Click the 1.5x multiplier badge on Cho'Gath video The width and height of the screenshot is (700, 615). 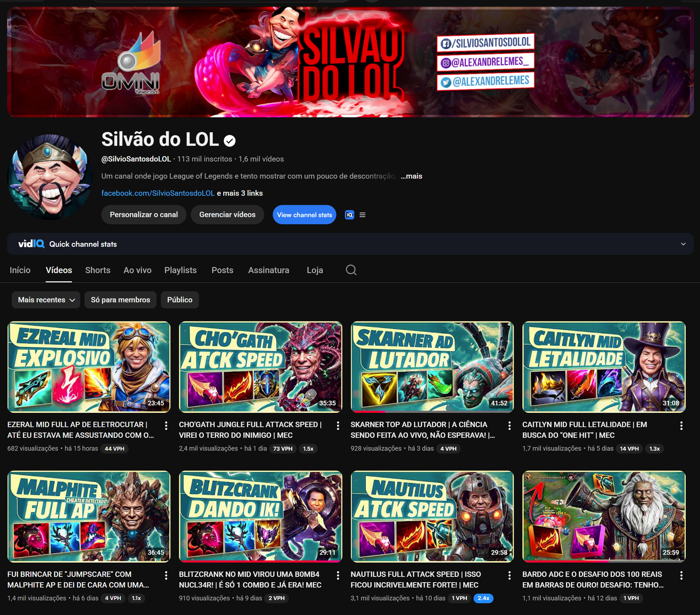(308, 449)
